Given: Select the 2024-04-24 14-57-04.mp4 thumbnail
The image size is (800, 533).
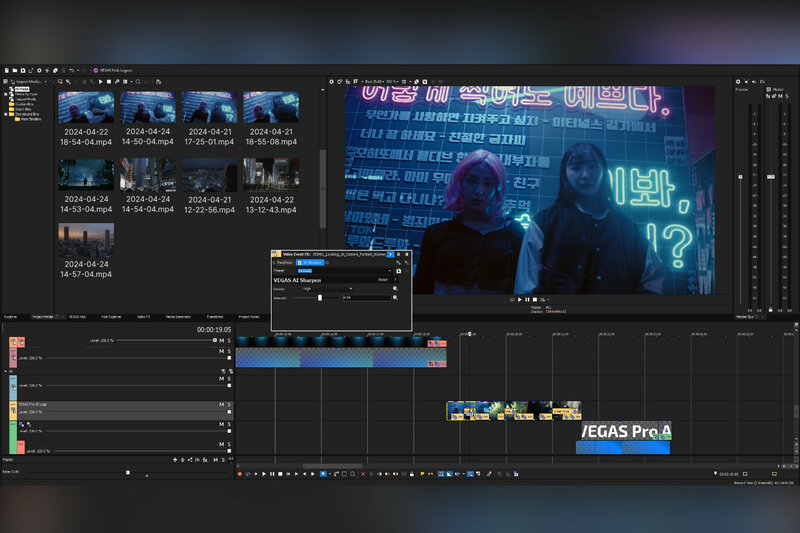Looking at the screenshot, I should 85,239.
